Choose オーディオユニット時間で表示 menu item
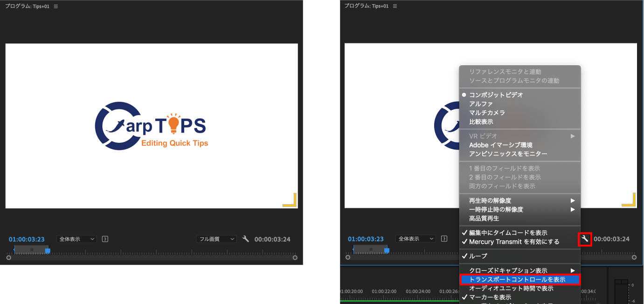Viewport: 644px width, 304px height. tap(520, 289)
